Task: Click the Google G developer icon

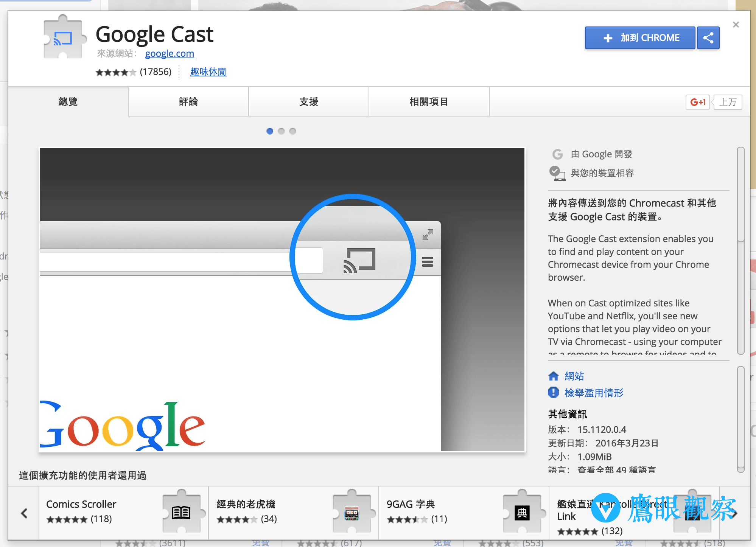Action: point(557,154)
